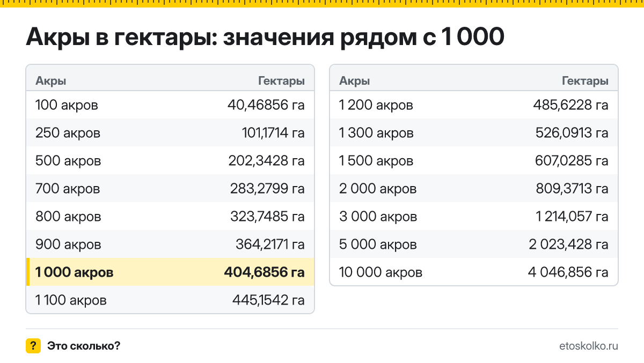Click the 'Это сколько?' label

[x=84, y=346]
